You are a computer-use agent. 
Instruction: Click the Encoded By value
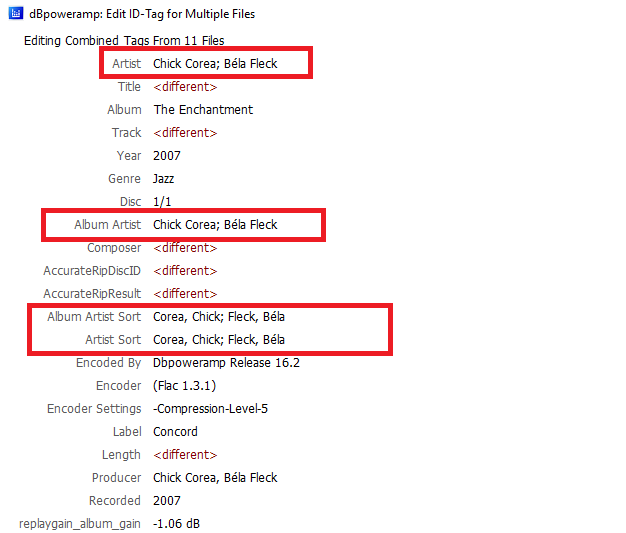(226, 363)
